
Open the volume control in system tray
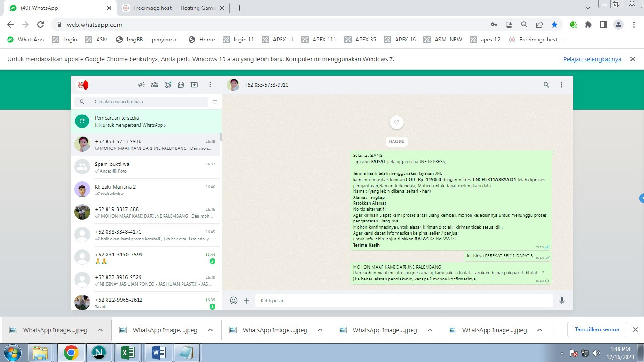click(596, 353)
